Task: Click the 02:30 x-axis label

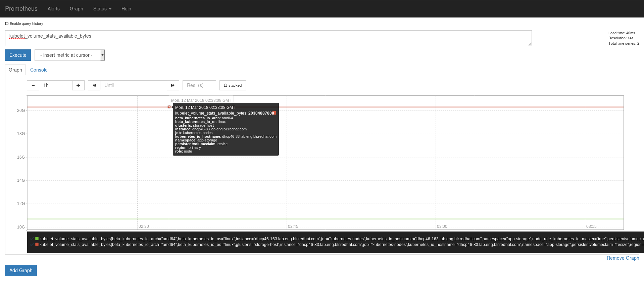Action: tap(144, 226)
